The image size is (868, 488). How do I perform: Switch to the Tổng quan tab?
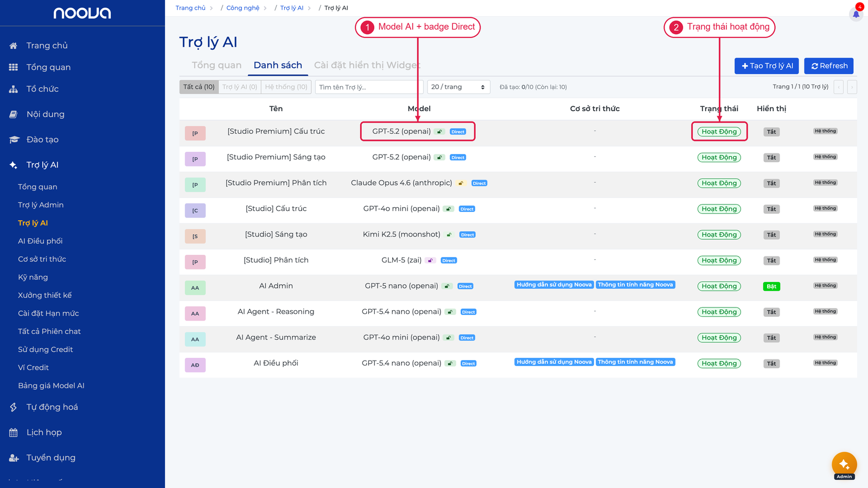[x=216, y=65]
